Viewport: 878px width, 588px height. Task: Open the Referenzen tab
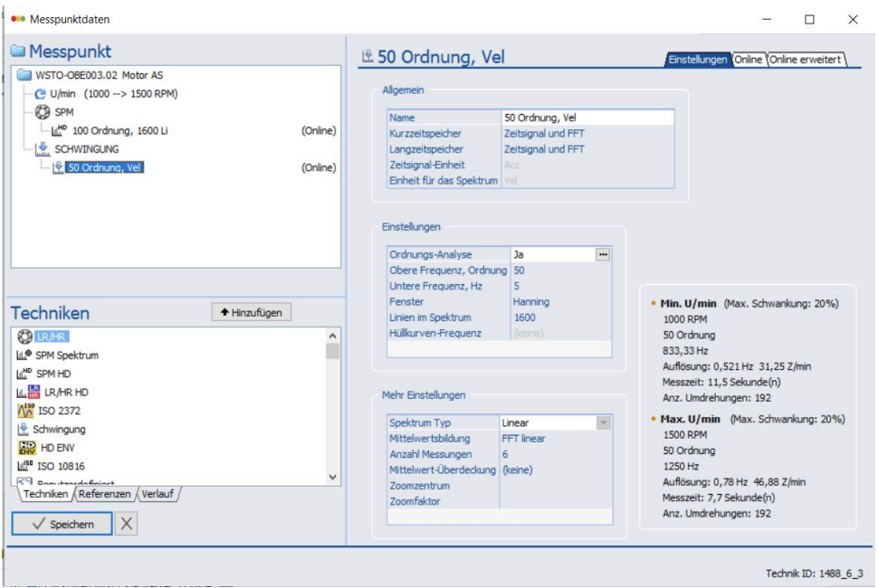tap(104, 494)
